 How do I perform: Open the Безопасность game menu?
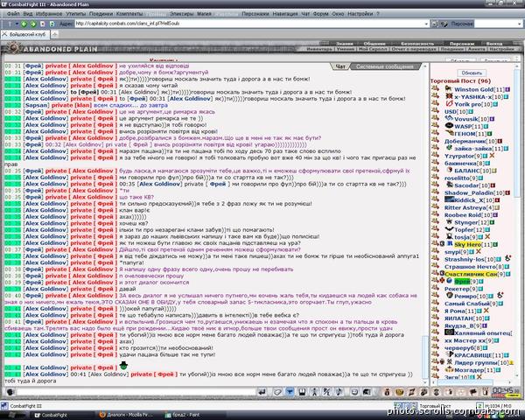[417, 44]
